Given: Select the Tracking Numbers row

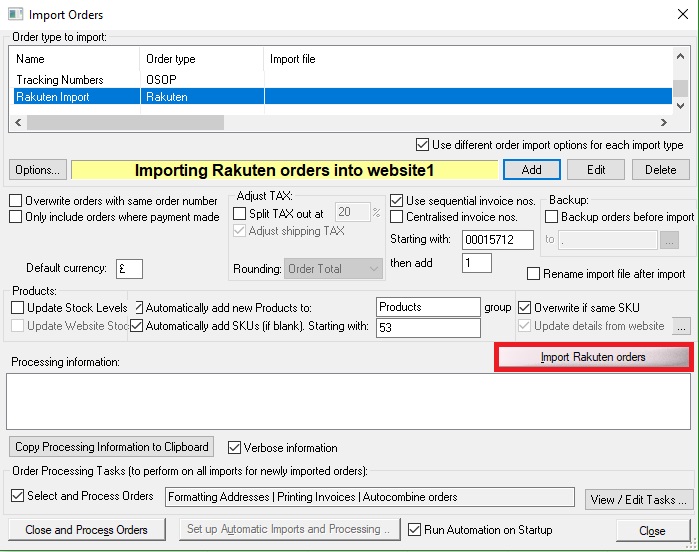Looking at the screenshot, I should [x=342, y=80].
